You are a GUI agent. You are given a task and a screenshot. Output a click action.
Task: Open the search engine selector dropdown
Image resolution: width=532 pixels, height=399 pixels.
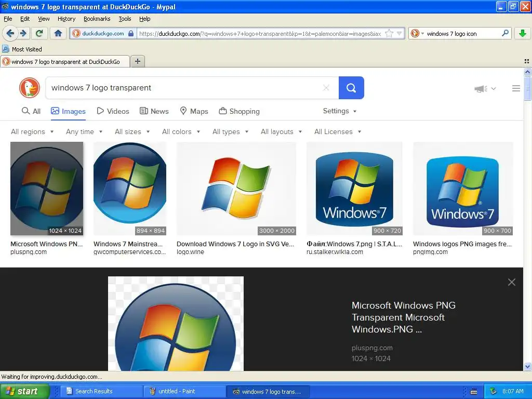[417, 33]
